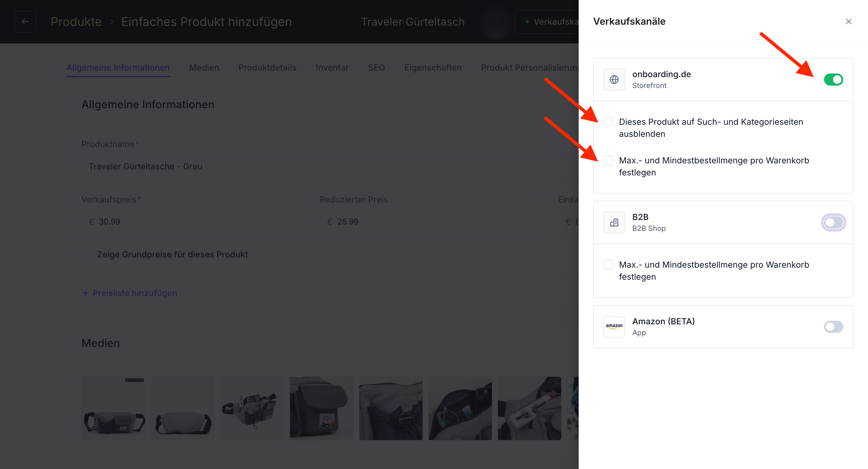Select the second media thumbnail
Screen dimensions: 868x469
[x=183, y=408]
